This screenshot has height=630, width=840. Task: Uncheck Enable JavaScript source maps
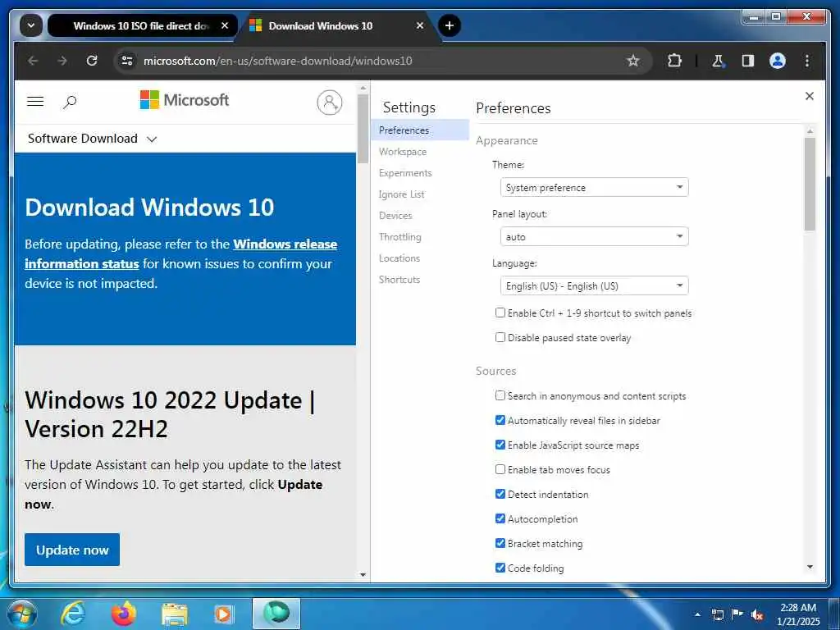click(x=500, y=445)
